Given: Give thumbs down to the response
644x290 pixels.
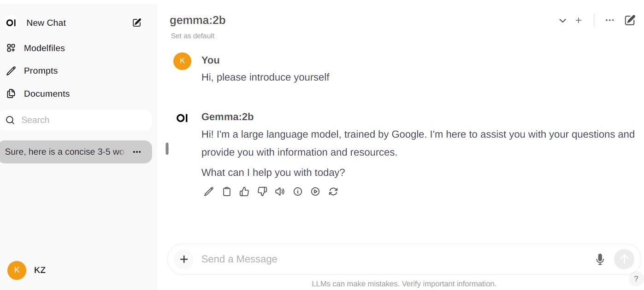Looking at the screenshot, I should [262, 191].
